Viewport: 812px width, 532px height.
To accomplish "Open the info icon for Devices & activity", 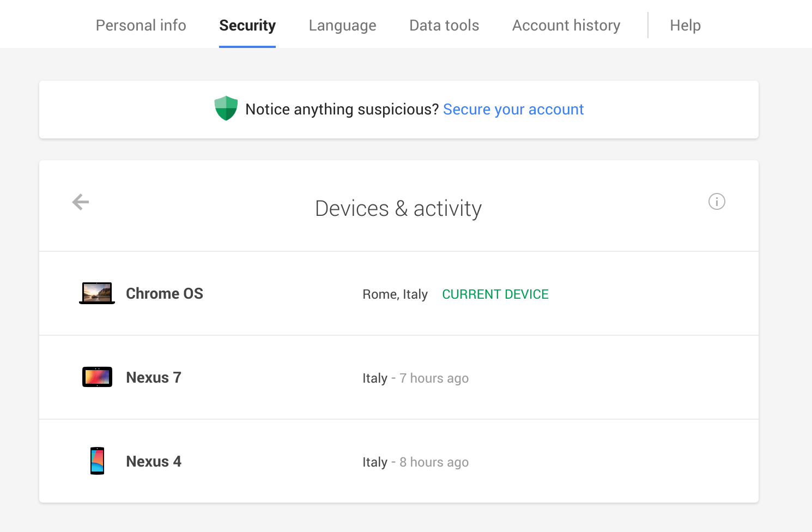I will 717,202.
